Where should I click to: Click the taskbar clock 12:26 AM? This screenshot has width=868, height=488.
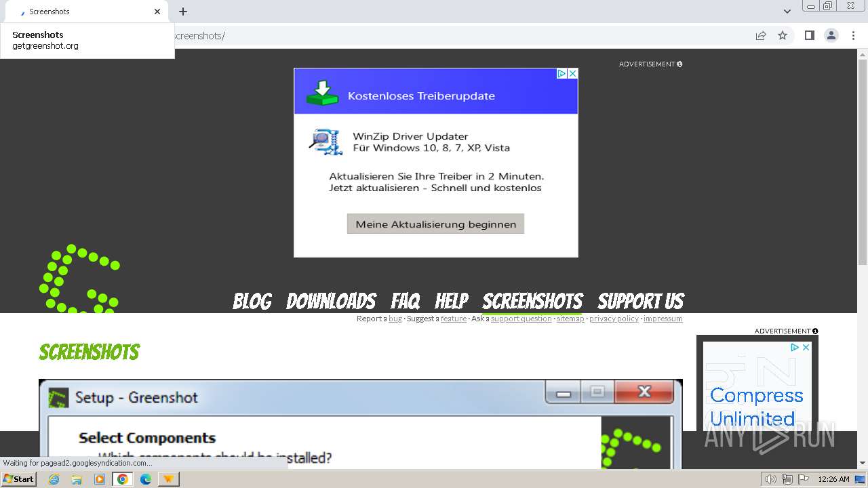pos(833,479)
